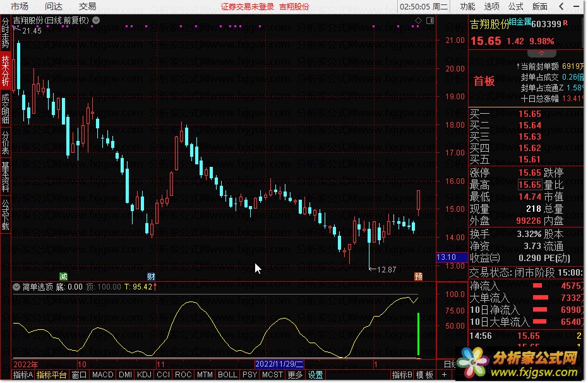
Task: Click the 13.10 price axis marker
Action: 452,257
